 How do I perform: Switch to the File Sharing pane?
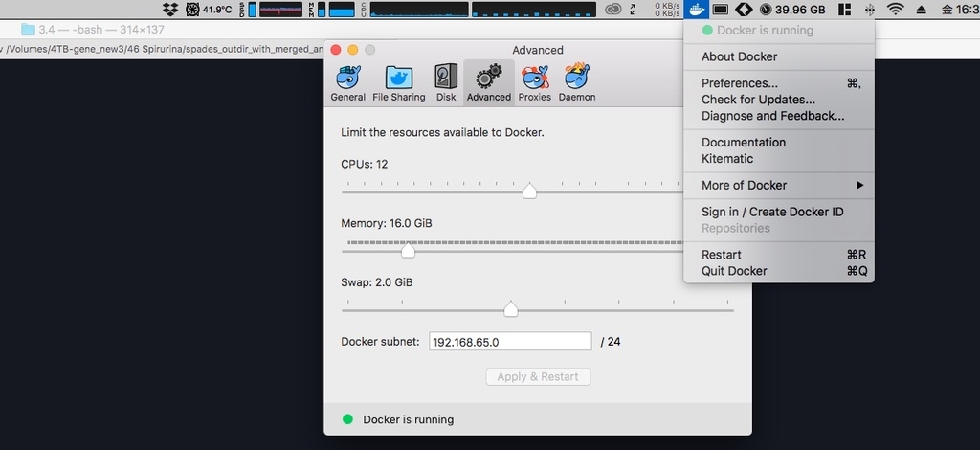(x=399, y=83)
